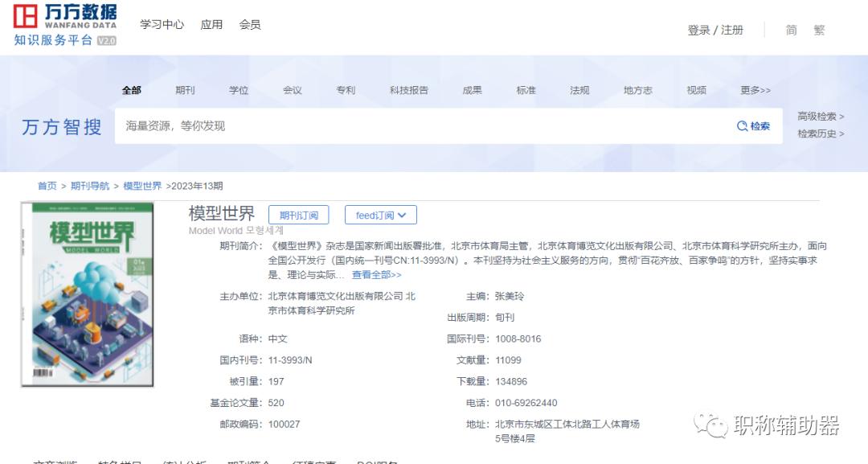Switch interface to 简 simplified Chinese
The image size is (868, 464).
[790, 30]
